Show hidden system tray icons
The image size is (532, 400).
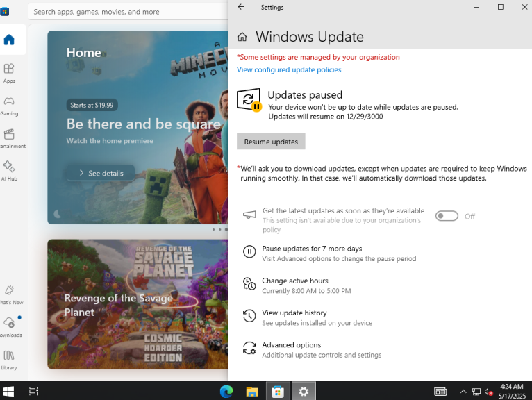(463, 392)
